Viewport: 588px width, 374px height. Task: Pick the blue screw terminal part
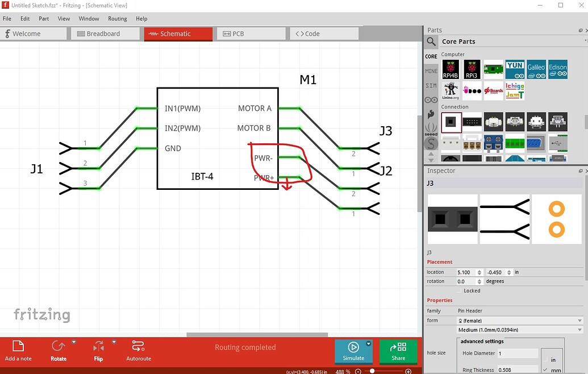(x=493, y=143)
